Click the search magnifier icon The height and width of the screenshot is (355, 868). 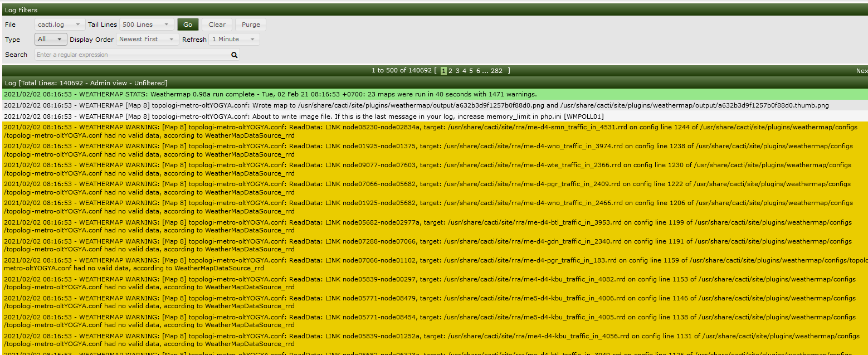coord(234,55)
